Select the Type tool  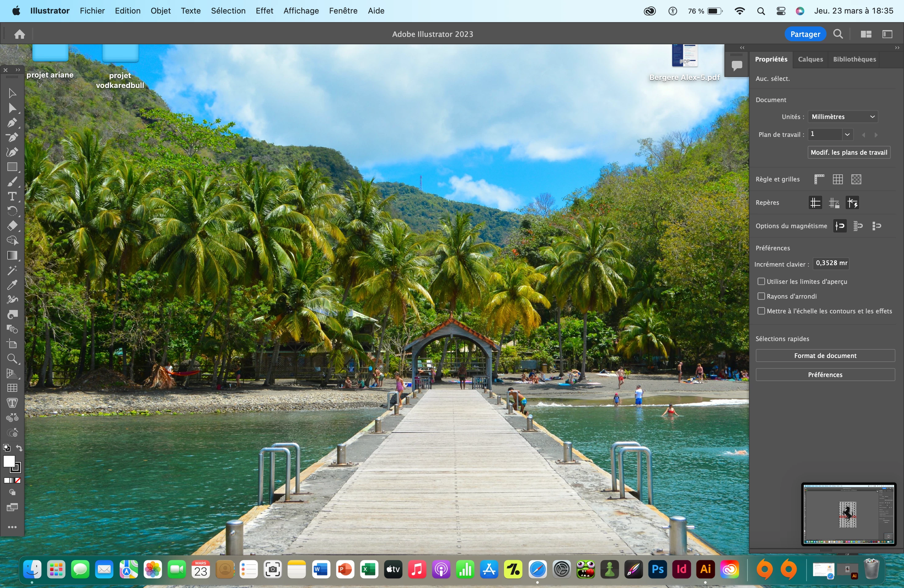tap(12, 197)
